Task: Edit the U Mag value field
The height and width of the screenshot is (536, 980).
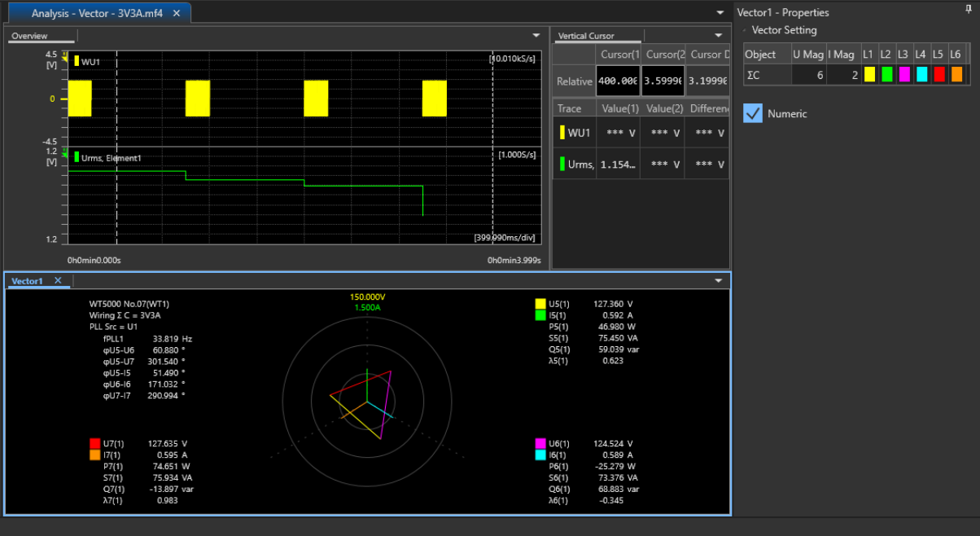Action: point(808,74)
